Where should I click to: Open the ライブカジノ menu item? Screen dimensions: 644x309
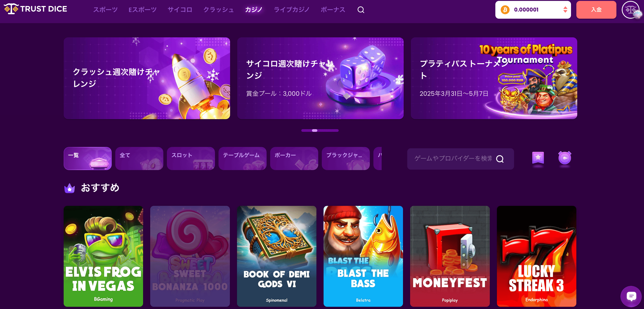292,10
